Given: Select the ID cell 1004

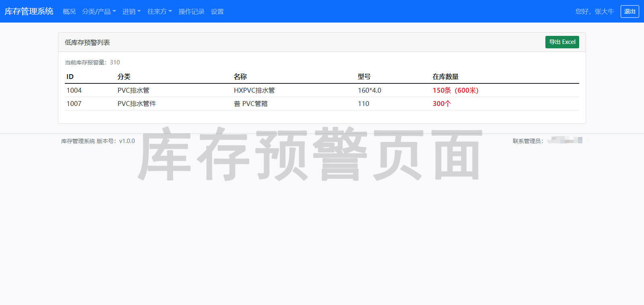Looking at the screenshot, I should tap(74, 90).
